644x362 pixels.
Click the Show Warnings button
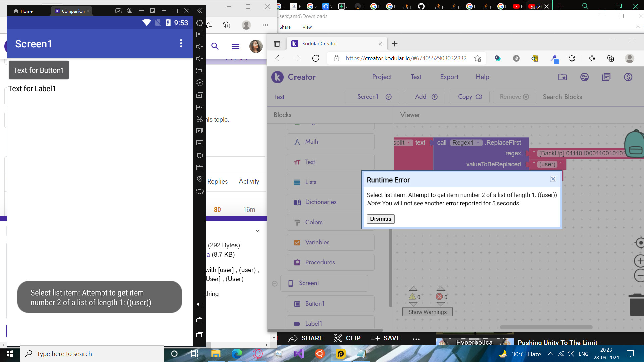coord(427,312)
